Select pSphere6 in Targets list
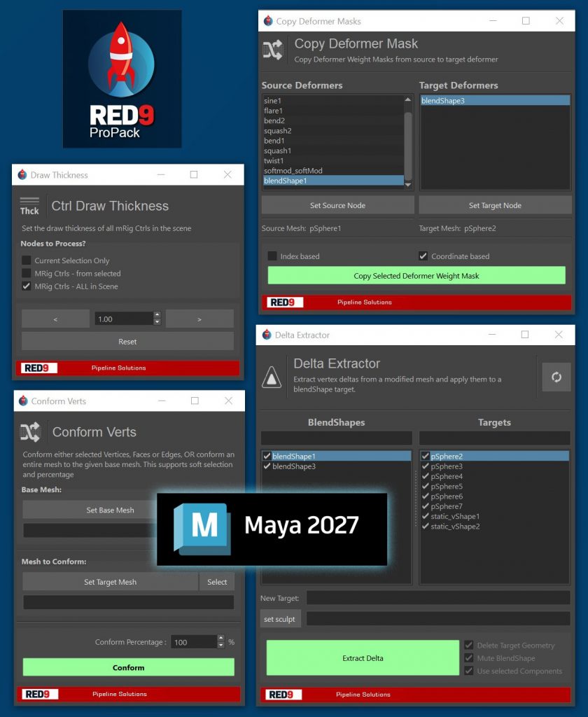The height and width of the screenshot is (717, 588). coord(495,496)
